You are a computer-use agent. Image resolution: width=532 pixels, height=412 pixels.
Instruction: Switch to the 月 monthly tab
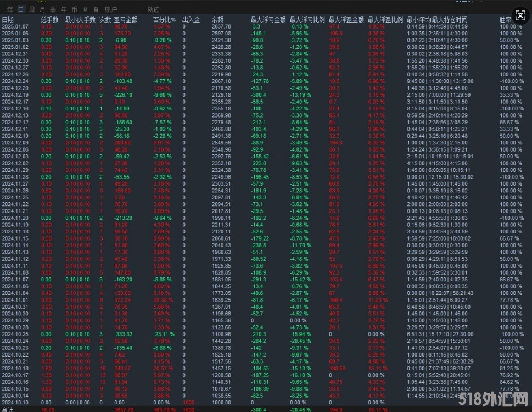tap(42, 9)
